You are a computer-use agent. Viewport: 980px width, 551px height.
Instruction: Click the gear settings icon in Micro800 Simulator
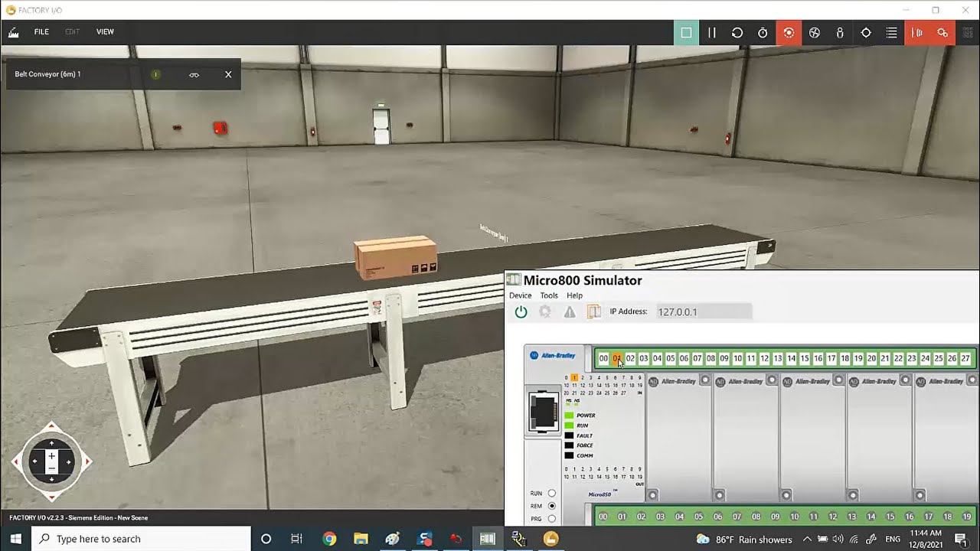[x=545, y=311]
